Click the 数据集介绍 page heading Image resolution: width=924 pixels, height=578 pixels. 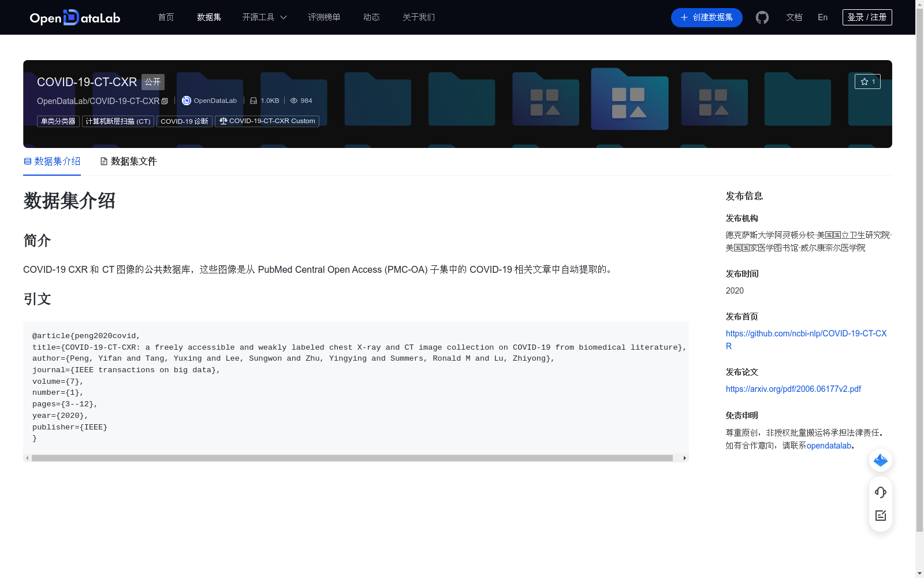(69, 201)
